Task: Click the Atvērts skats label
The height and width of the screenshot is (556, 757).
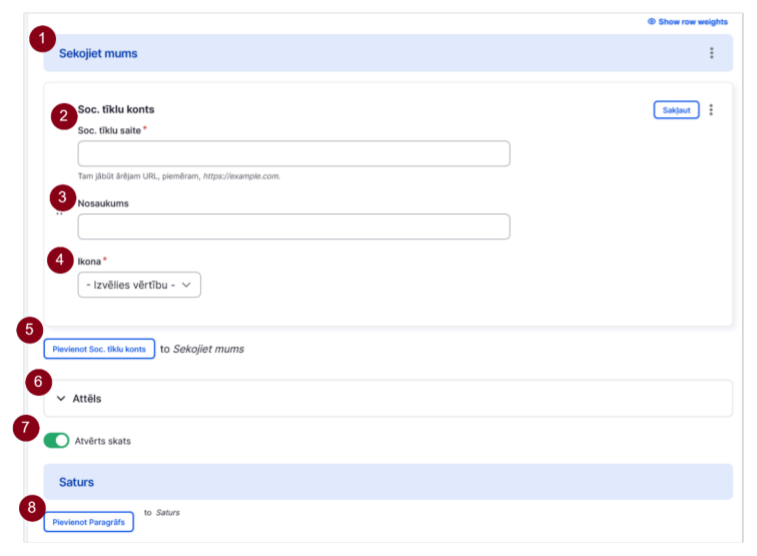Action: click(102, 441)
